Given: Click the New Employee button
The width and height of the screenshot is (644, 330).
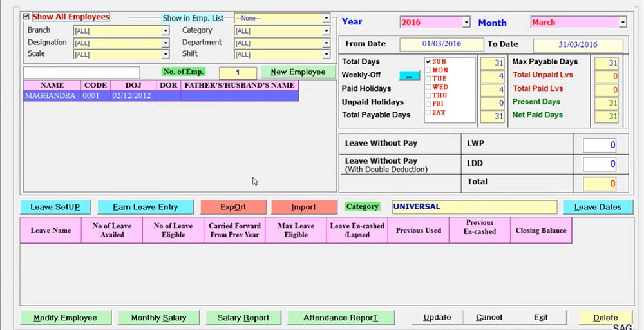Looking at the screenshot, I should coord(298,72).
